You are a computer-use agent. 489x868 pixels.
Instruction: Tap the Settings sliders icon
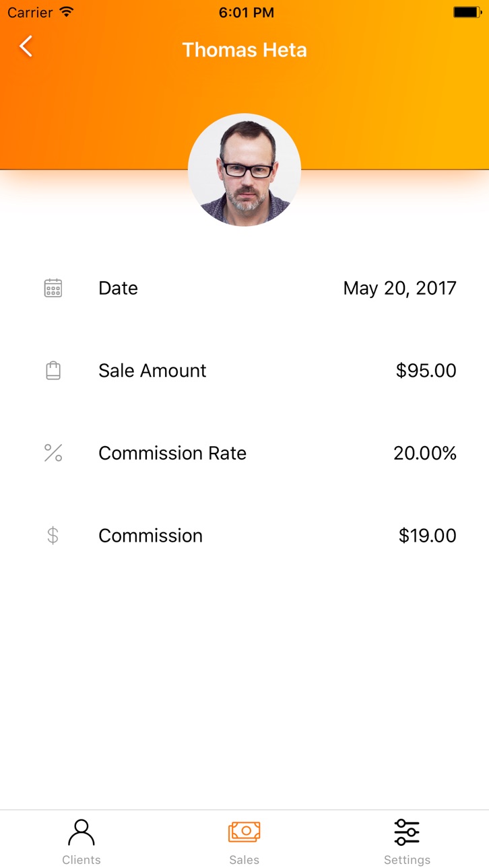pos(407,832)
